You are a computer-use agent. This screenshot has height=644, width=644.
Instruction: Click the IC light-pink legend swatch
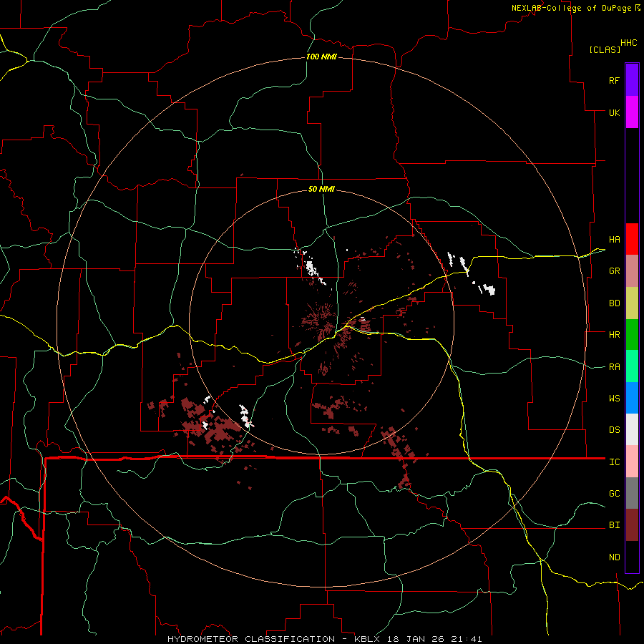(x=632, y=462)
